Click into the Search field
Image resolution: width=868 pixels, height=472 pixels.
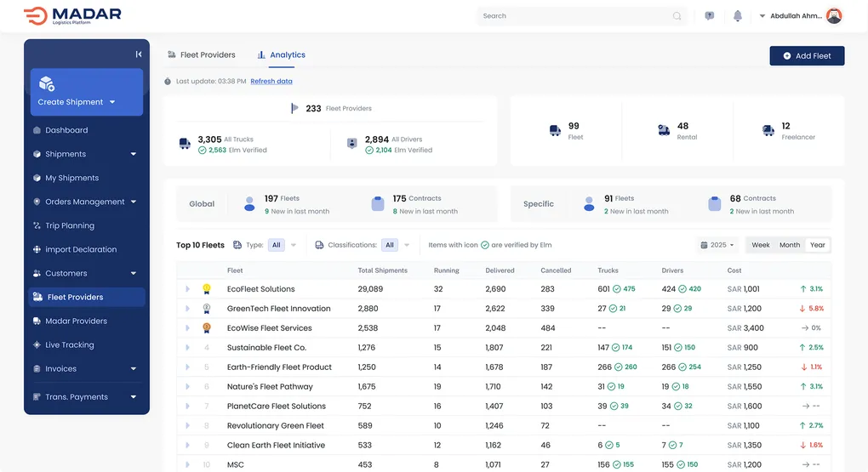pyautogui.click(x=574, y=16)
